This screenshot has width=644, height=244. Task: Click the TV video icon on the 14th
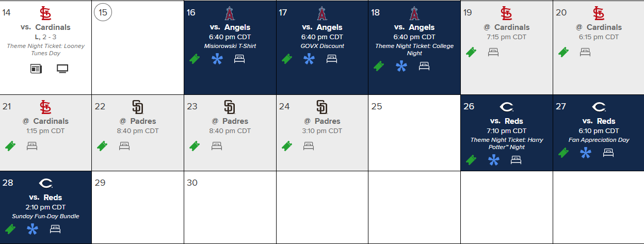[x=62, y=69]
